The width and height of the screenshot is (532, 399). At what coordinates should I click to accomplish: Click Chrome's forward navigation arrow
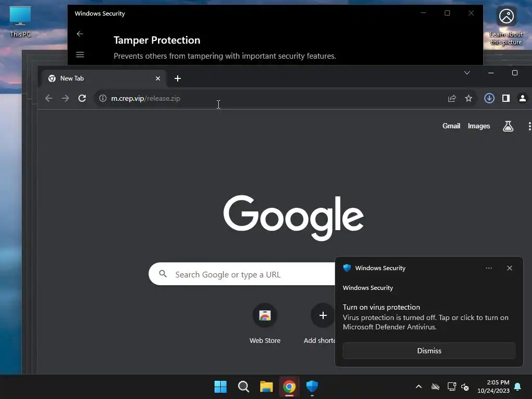[65, 98]
